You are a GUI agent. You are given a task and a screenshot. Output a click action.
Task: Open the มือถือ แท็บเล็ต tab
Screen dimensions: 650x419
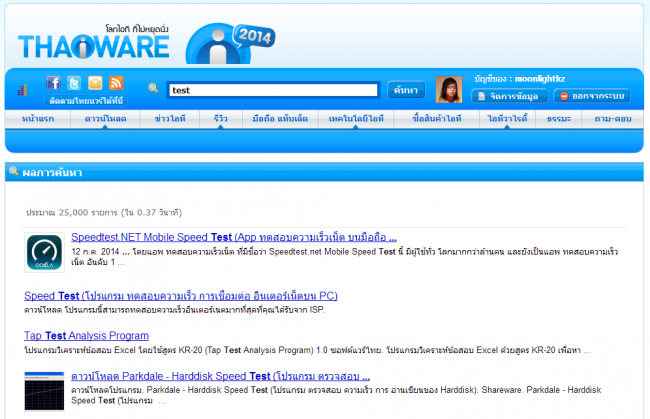pyautogui.click(x=280, y=119)
